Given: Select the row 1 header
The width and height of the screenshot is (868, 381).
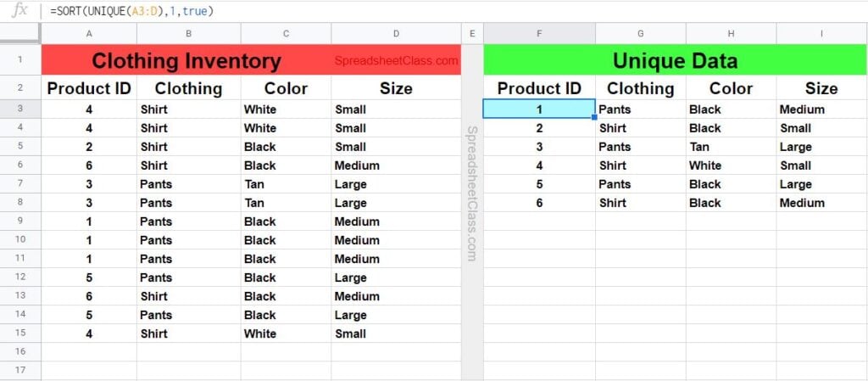Looking at the screenshot, I should coord(20,61).
